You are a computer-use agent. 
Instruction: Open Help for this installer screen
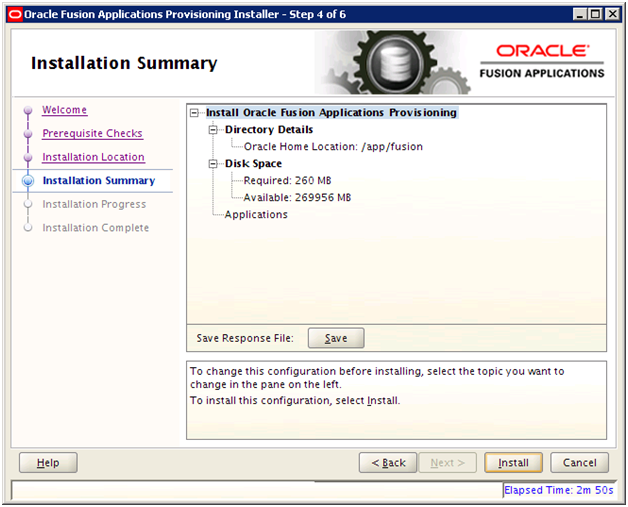coord(48,463)
